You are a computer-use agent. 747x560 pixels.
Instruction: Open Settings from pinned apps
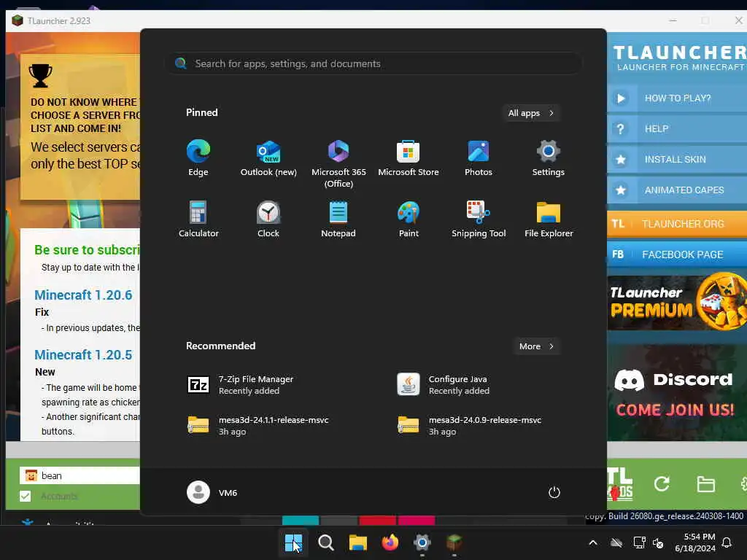[549, 158]
